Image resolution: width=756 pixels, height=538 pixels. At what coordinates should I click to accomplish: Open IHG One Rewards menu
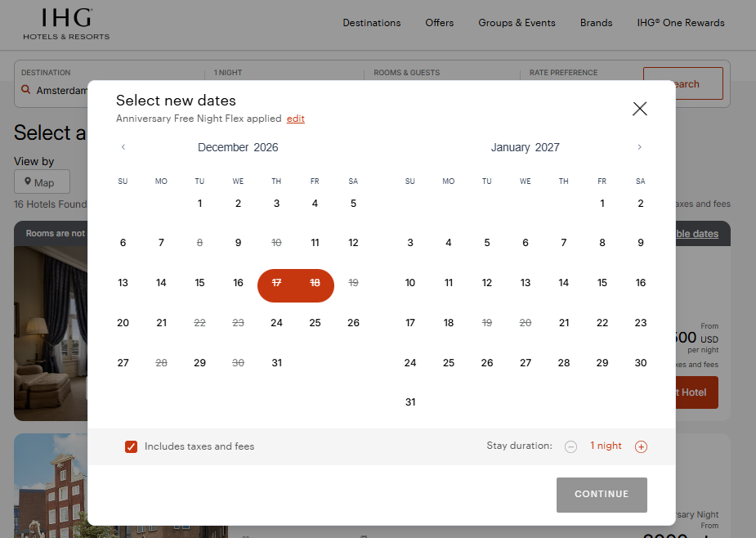[x=680, y=23]
